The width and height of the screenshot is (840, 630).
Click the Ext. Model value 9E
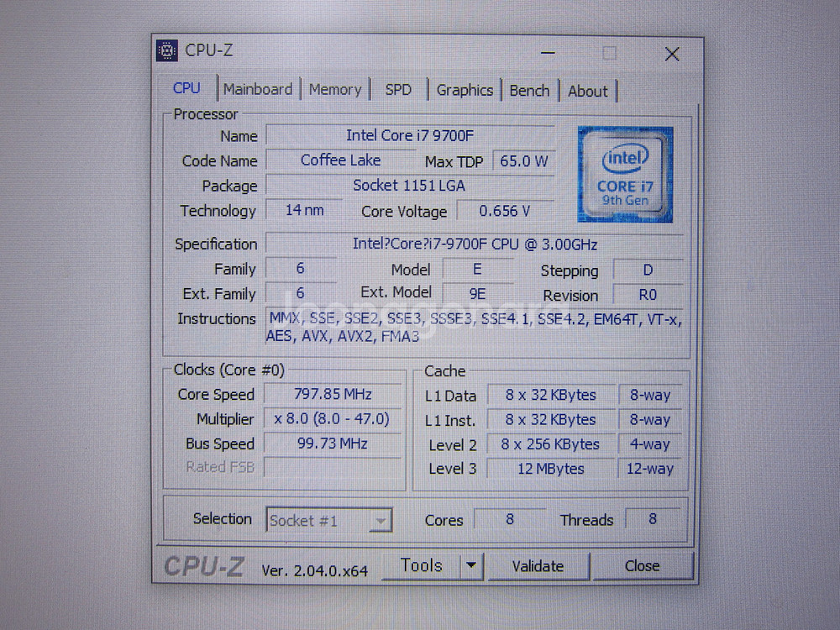coord(478,294)
